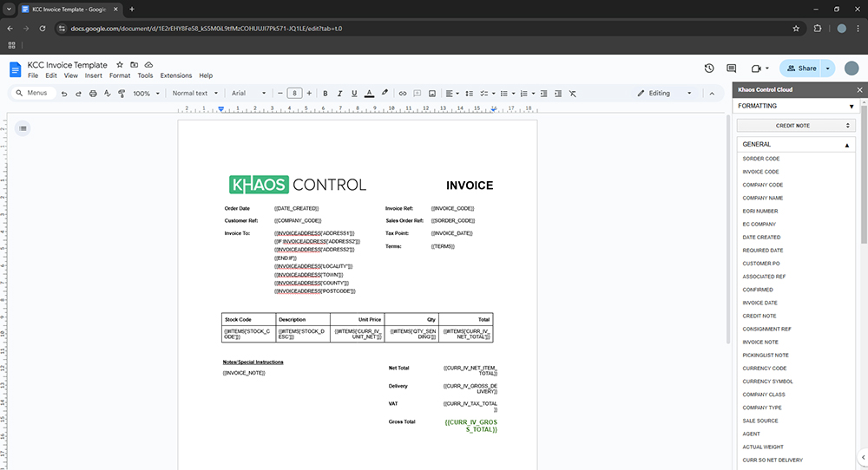The image size is (868, 470).
Task: Click the Share button
Action: [800, 68]
